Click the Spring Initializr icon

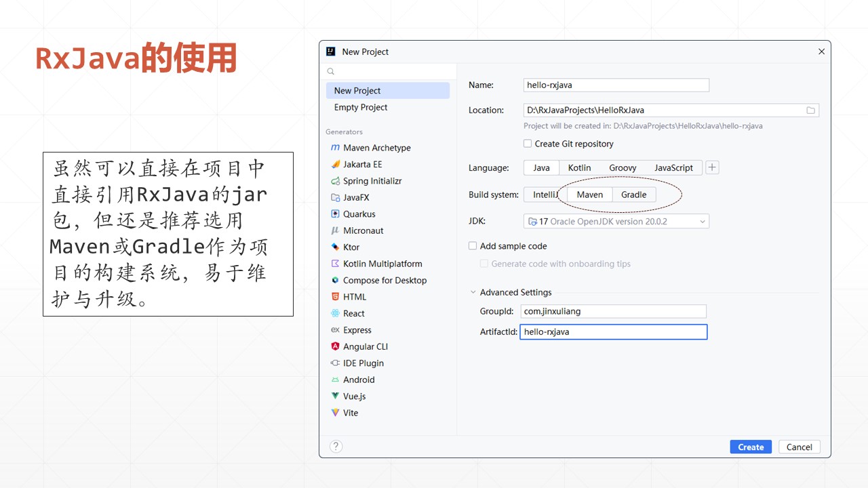click(x=335, y=181)
